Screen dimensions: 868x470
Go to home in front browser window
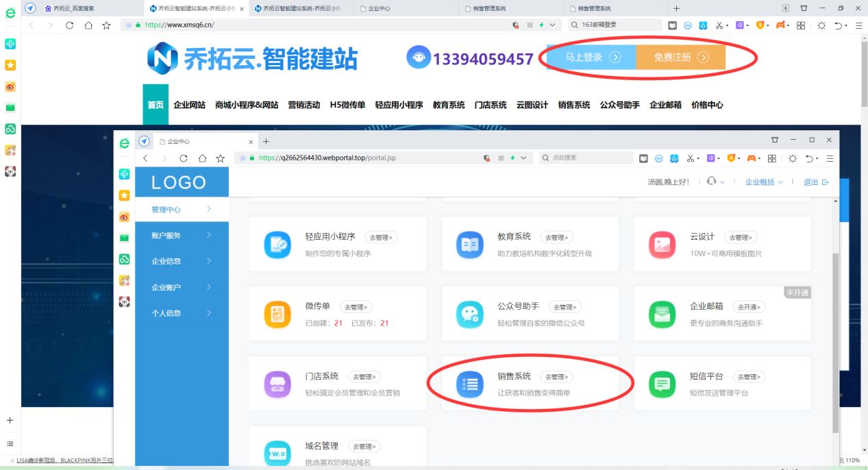[x=202, y=158]
